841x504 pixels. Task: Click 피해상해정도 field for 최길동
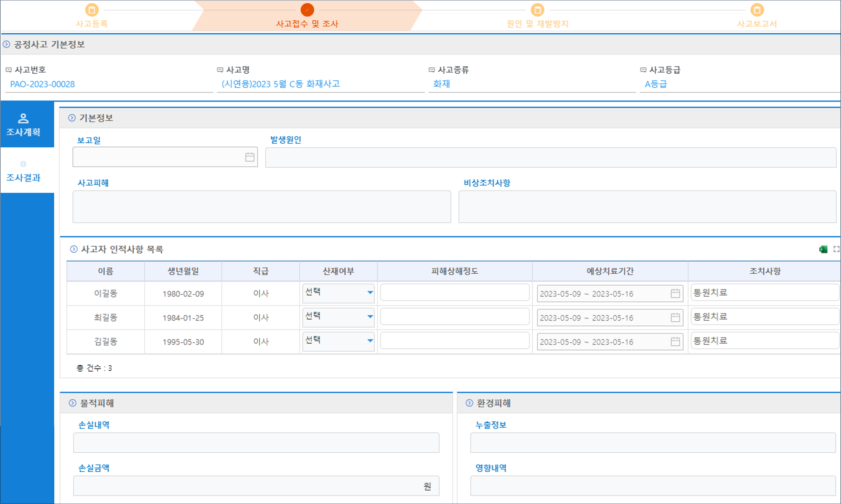455,317
